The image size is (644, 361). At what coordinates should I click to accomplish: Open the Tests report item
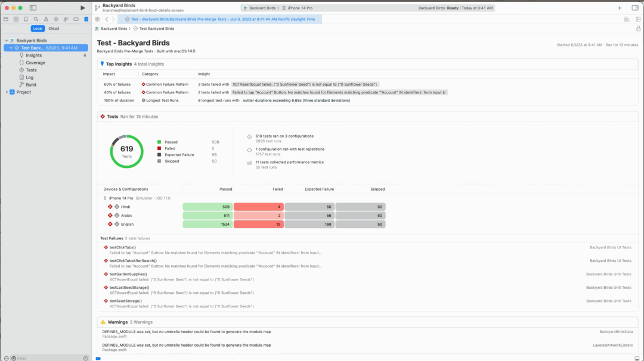tap(31, 70)
